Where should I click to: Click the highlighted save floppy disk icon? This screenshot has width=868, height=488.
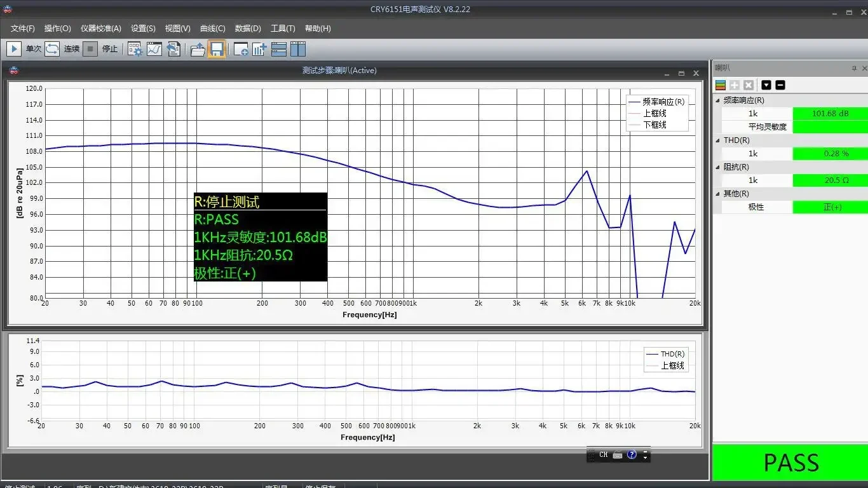(x=217, y=49)
